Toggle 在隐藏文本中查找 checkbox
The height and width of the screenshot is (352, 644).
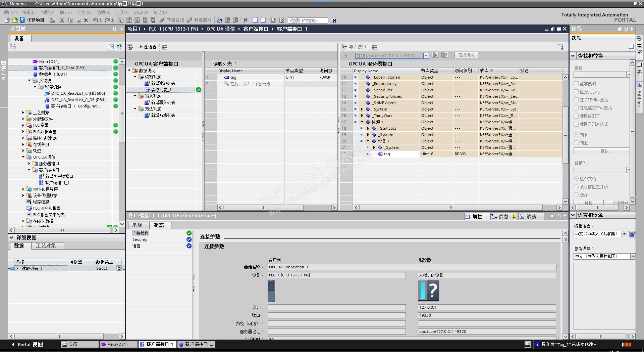click(576, 108)
